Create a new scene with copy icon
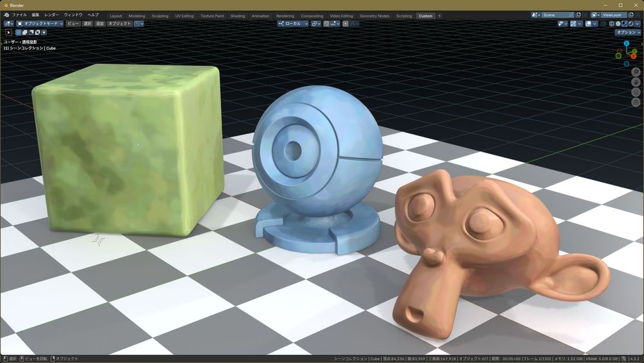The image size is (644, 363). (578, 15)
